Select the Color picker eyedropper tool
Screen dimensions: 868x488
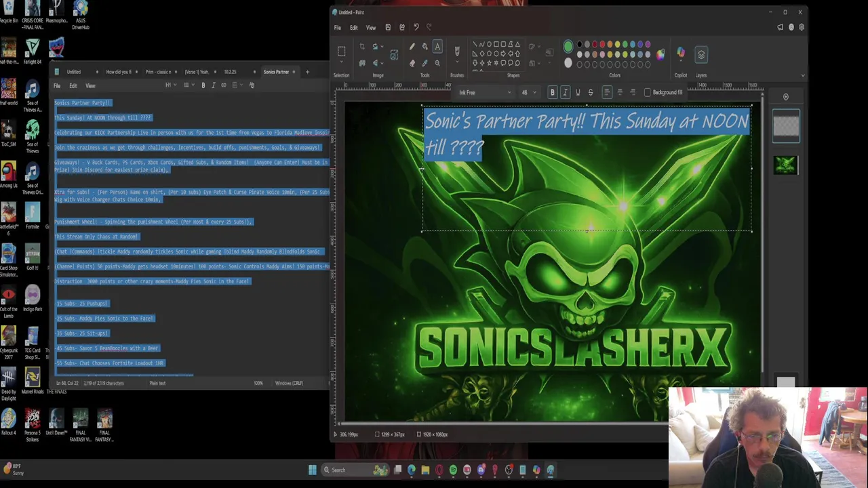(x=425, y=63)
